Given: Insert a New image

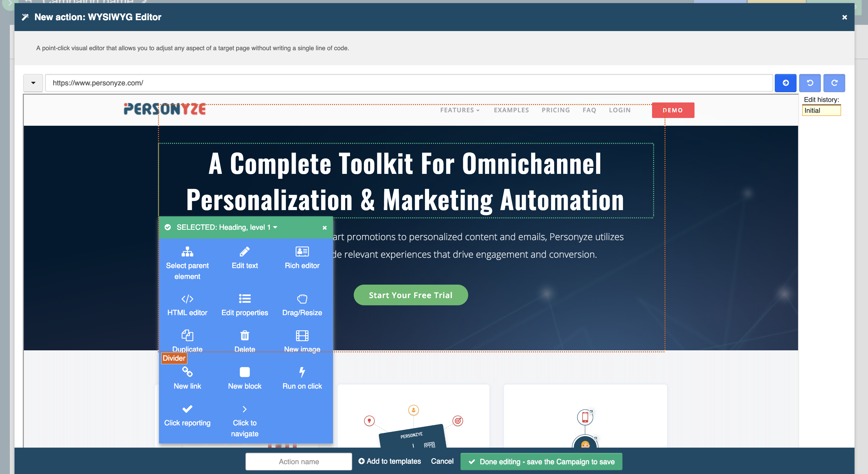Looking at the screenshot, I should (302, 341).
